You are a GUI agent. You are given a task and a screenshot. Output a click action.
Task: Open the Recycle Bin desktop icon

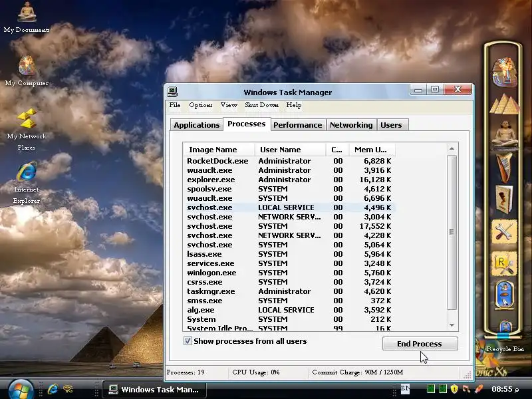505,348
